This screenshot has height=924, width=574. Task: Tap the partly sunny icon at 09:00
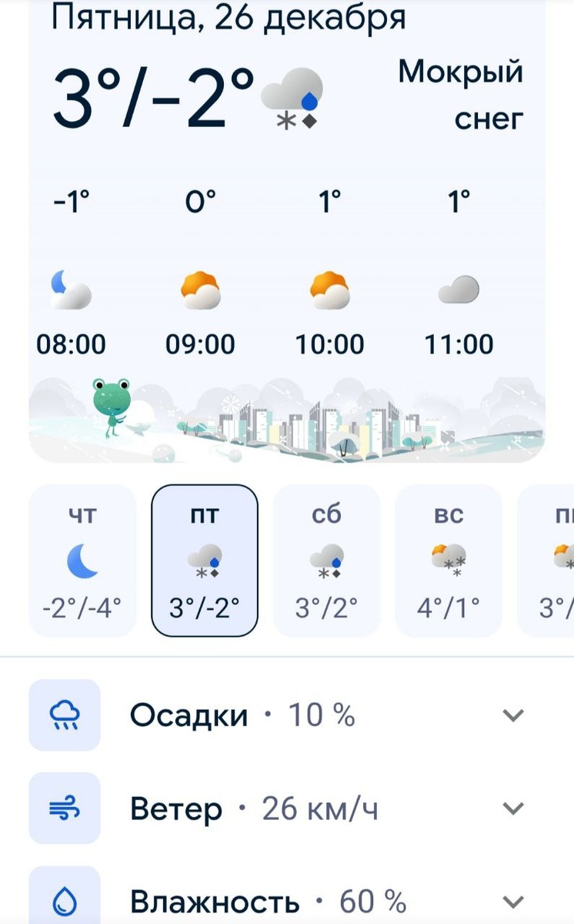200,290
